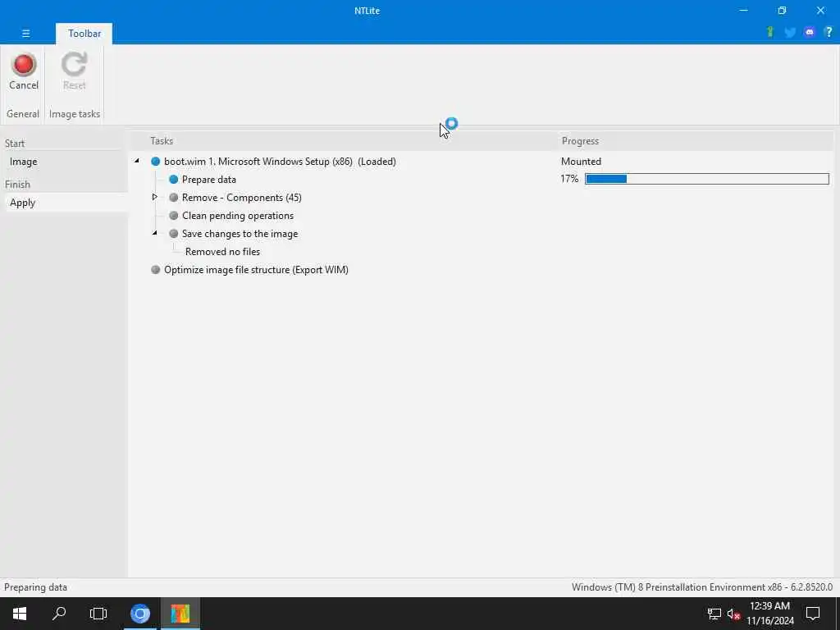Select the Removed no files entry
Viewport: 840px width, 630px height.
coord(222,252)
